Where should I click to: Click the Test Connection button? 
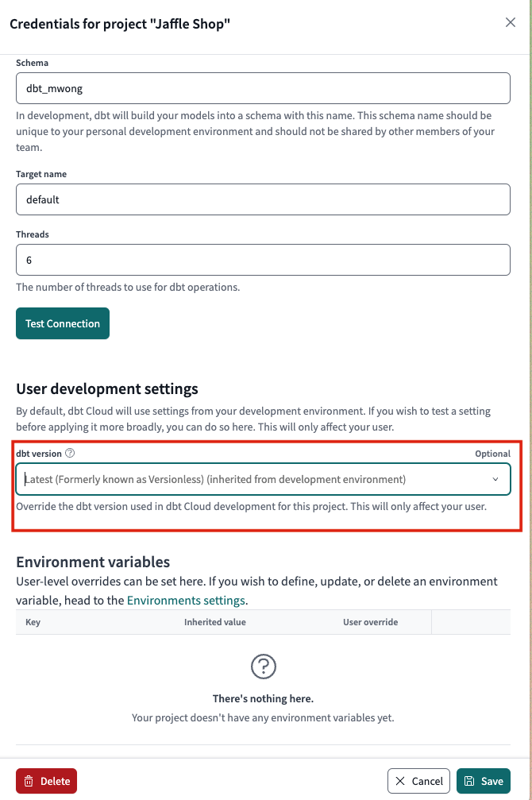click(62, 323)
